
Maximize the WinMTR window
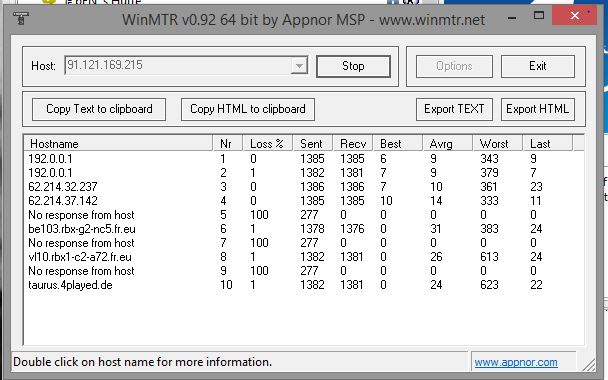pos(539,16)
